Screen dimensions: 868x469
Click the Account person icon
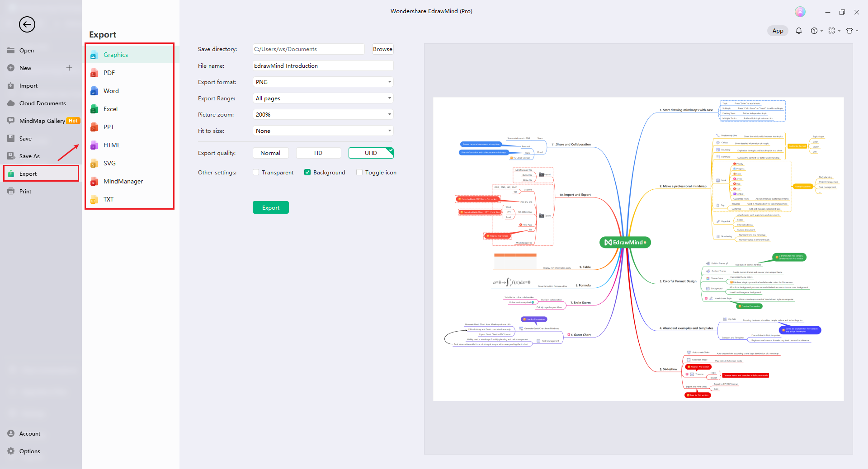[x=11, y=433]
